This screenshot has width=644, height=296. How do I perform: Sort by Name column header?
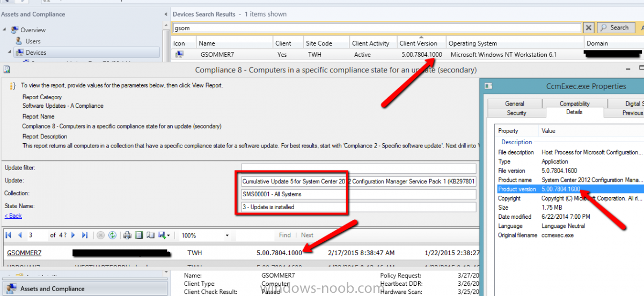[x=235, y=43]
